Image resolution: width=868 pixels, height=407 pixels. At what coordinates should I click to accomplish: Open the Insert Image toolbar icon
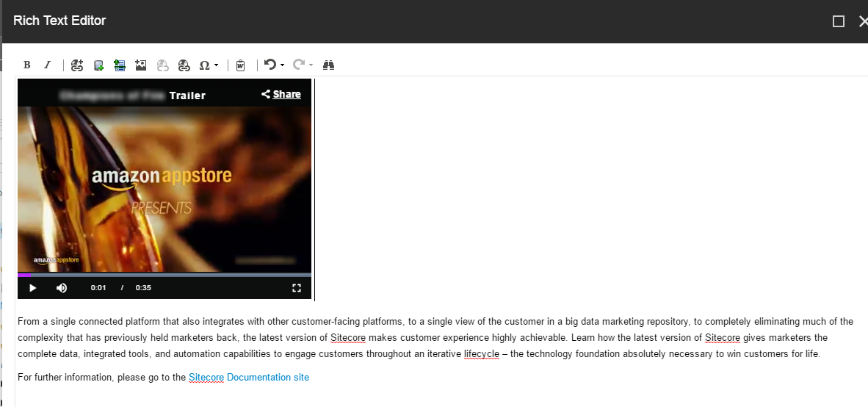point(140,65)
